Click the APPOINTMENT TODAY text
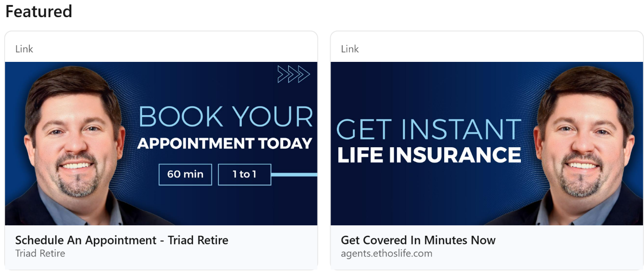This screenshot has width=644, height=280. coord(225,143)
